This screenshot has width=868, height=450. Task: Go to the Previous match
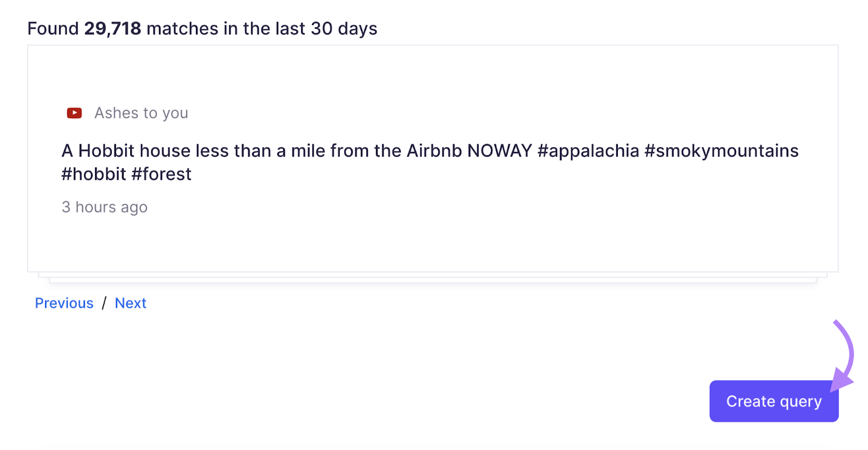[x=64, y=303]
